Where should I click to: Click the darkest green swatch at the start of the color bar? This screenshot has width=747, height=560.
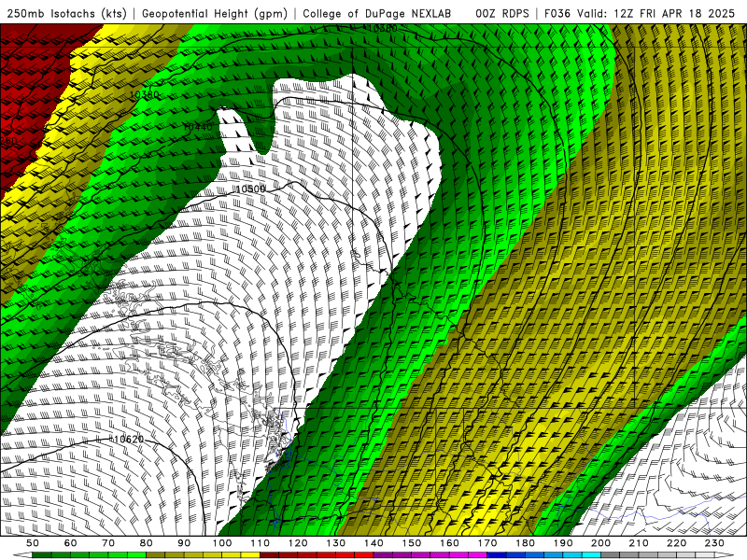[x=42, y=555]
